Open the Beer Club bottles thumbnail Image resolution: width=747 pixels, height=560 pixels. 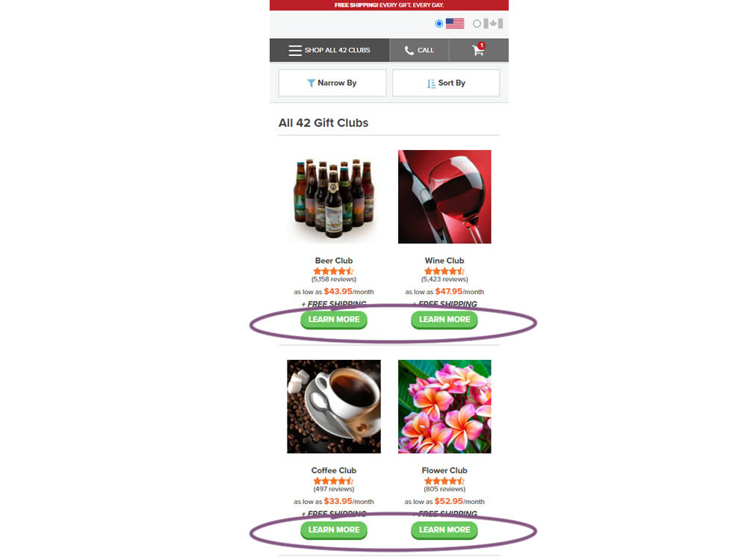(333, 198)
